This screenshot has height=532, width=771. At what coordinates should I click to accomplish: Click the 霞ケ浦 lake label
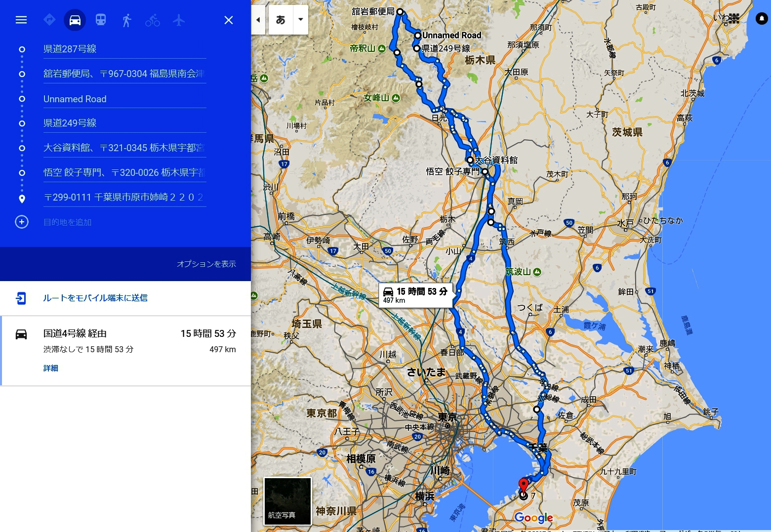pyautogui.click(x=595, y=326)
